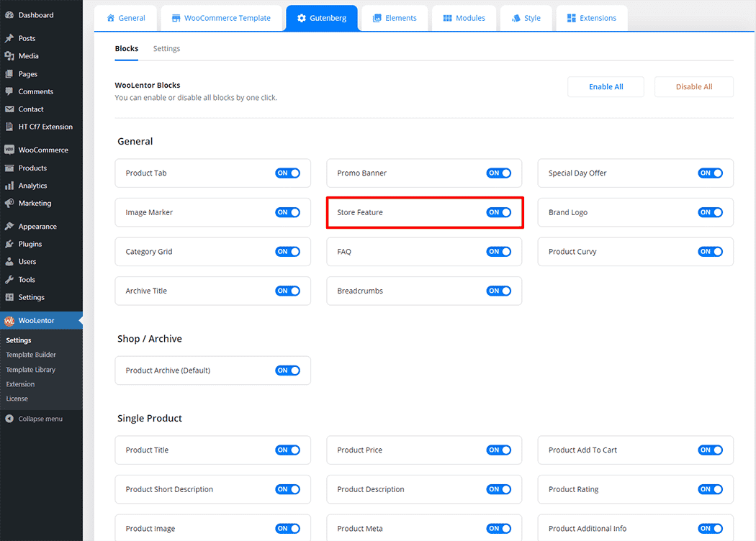756x541 pixels.
Task: Click the Enable All button
Action: pos(606,87)
